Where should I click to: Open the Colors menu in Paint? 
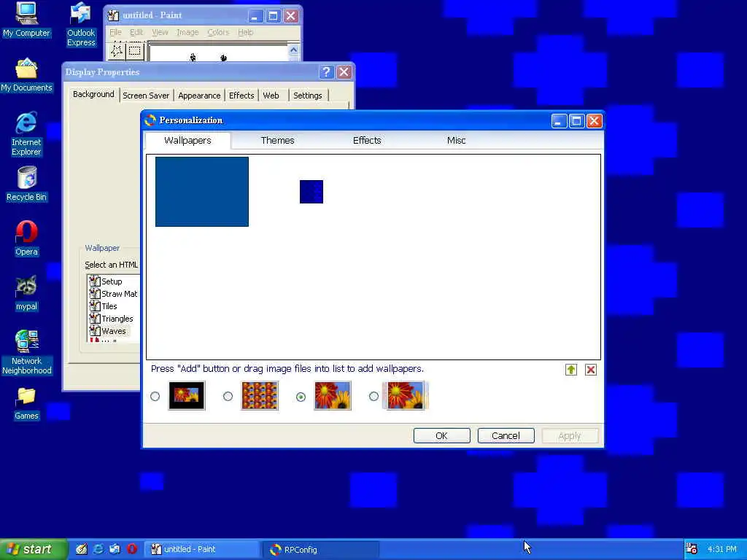[x=218, y=32]
